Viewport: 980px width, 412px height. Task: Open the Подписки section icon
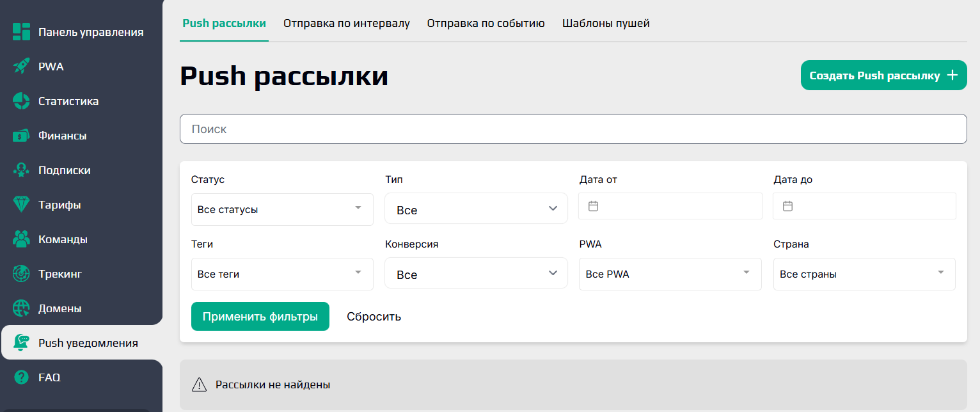click(x=20, y=170)
